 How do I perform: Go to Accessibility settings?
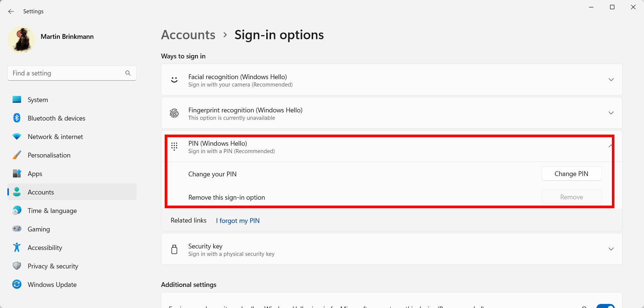click(x=72, y=247)
